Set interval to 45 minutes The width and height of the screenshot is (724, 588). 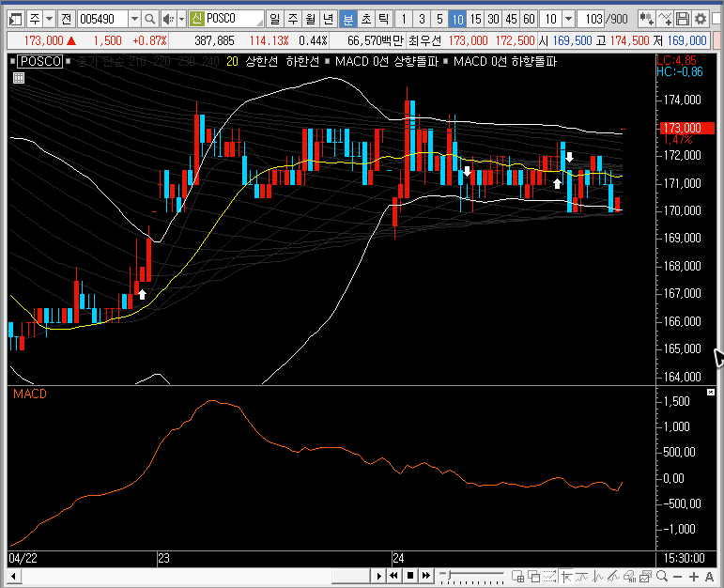pos(511,19)
